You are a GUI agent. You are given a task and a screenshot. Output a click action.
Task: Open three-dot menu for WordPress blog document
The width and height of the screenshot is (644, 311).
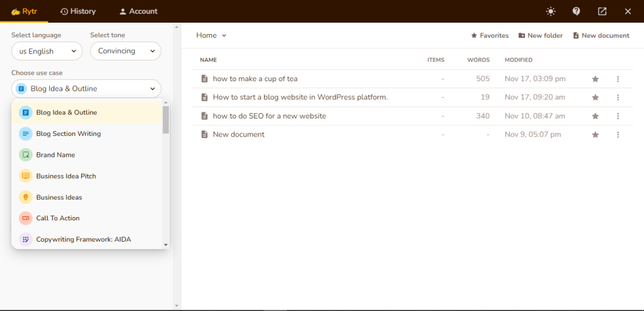tap(618, 98)
